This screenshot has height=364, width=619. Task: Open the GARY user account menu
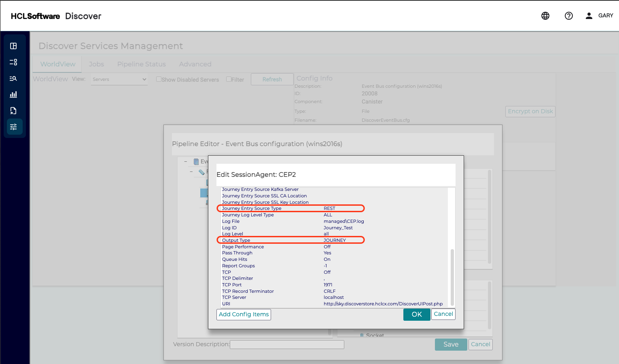point(599,16)
